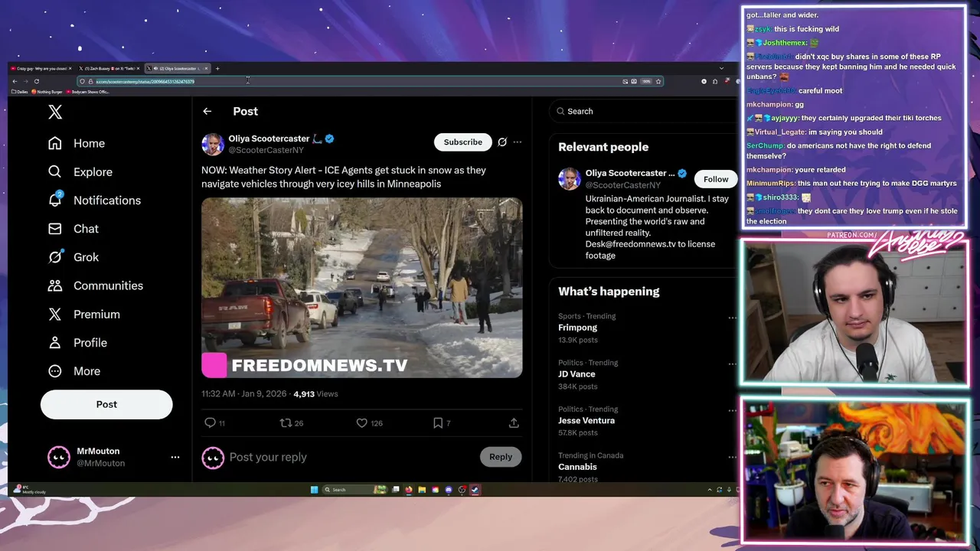Expand the browser tab list chevron
The width and height of the screenshot is (980, 551).
(721, 68)
